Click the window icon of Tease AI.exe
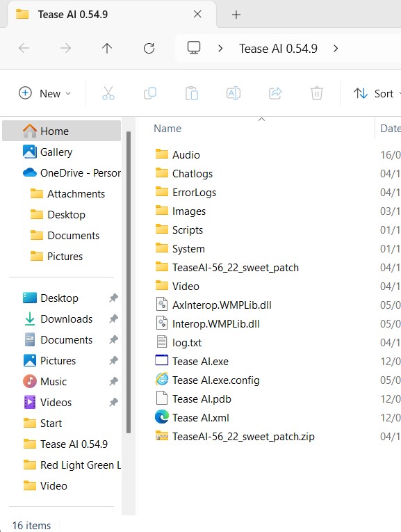401x532 pixels. (x=162, y=360)
